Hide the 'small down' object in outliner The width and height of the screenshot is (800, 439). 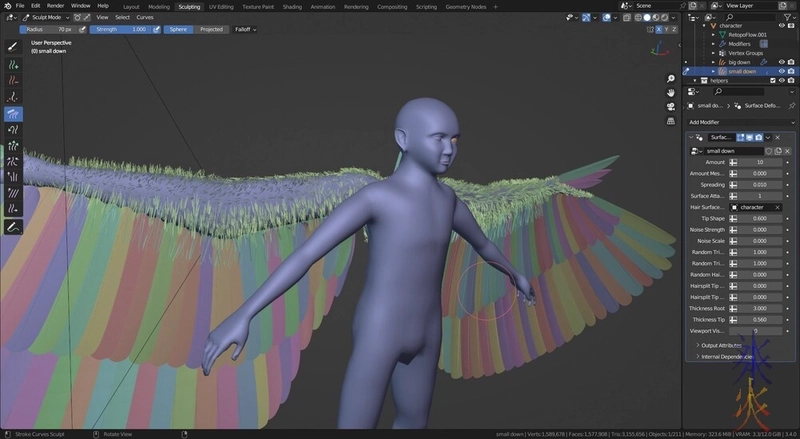tap(781, 71)
